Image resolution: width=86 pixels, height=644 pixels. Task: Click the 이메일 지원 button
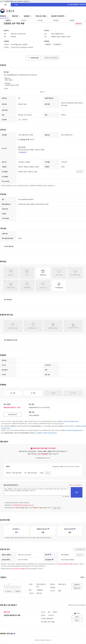(13, 414)
